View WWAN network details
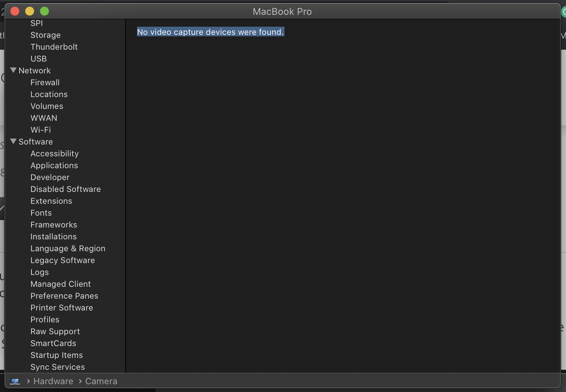 point(44,118)
